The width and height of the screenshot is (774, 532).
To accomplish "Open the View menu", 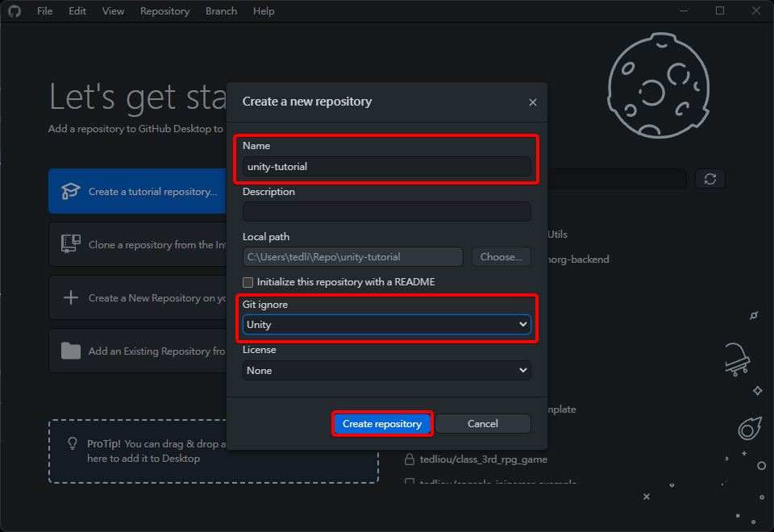I will [x=113, y=10].
